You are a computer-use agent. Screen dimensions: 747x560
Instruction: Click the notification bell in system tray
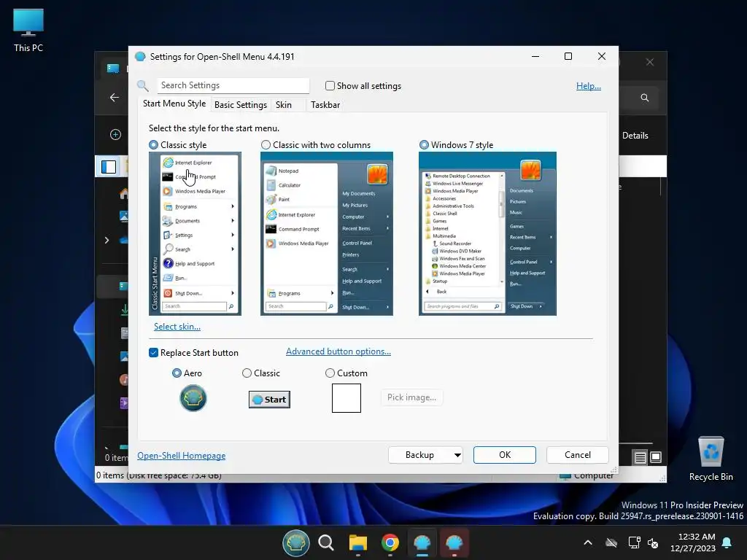[727, 542]
